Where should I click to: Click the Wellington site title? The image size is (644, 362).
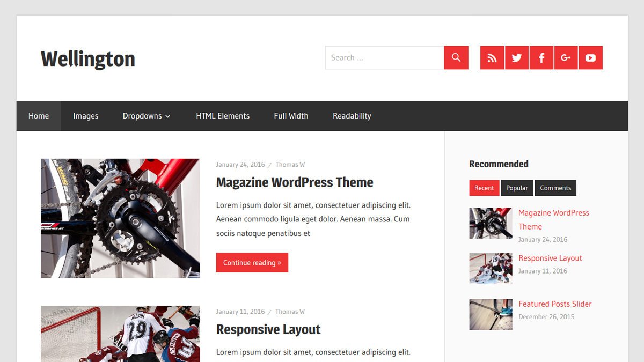point(88,59)
